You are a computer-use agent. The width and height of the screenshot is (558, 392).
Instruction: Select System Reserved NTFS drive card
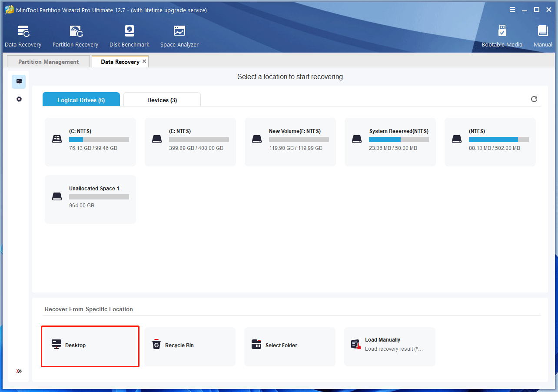[x=390, y=142]
